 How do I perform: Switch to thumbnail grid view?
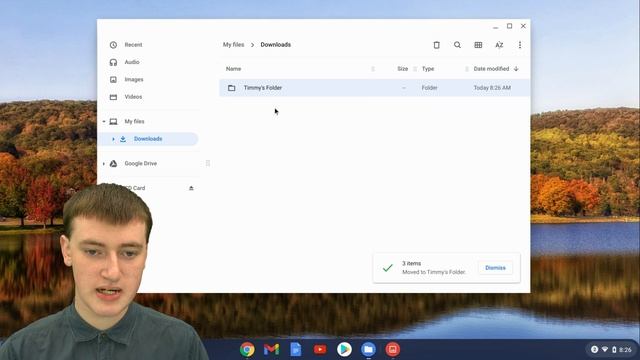point(478,45)
